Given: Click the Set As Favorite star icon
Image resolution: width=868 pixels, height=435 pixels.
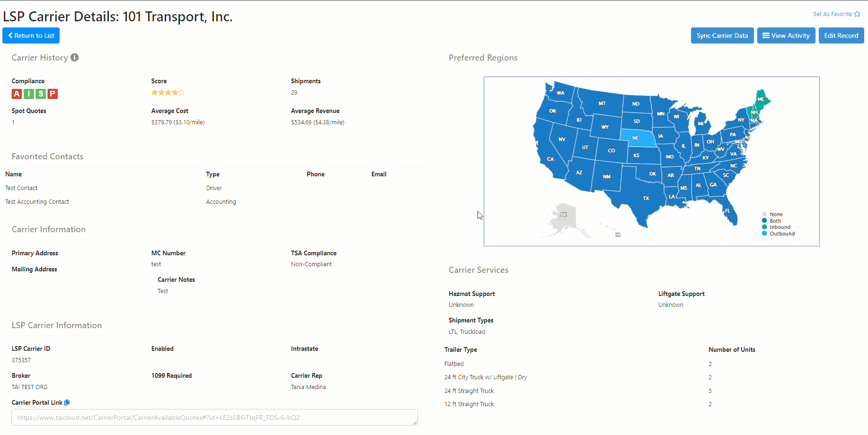Looking at the screenshot, I should click(857, 14).
